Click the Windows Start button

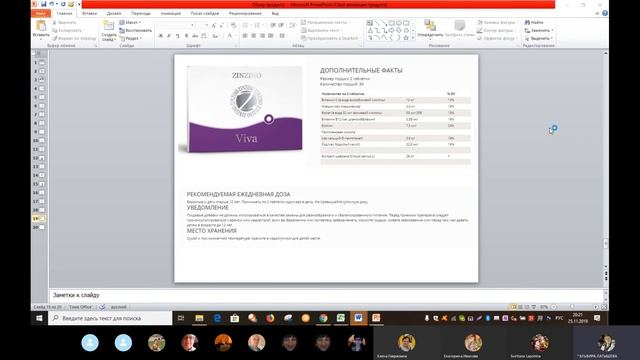pos(39,318)
